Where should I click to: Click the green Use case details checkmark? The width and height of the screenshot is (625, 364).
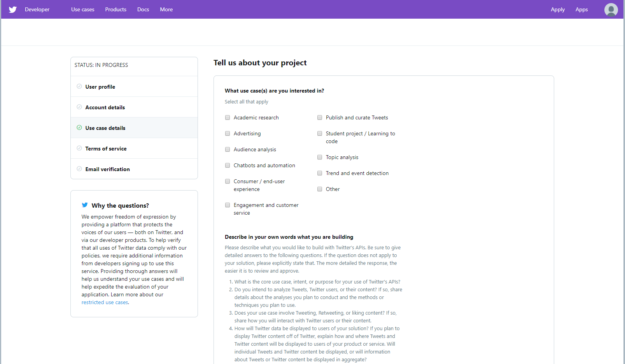79,128
